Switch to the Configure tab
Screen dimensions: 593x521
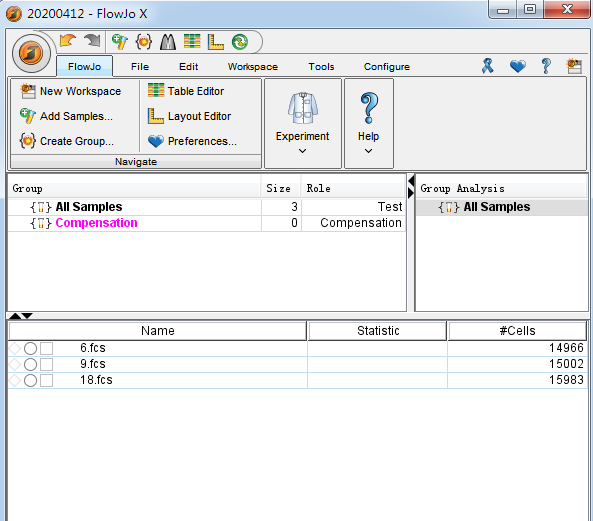tap(387, 67)
